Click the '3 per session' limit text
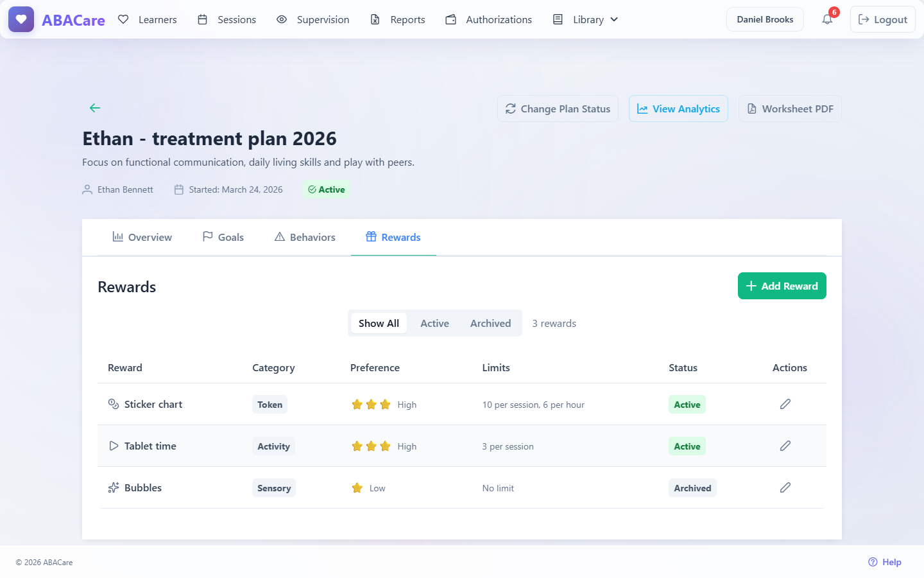This screenshot has width=924, height=578. [x=508, y=446]
